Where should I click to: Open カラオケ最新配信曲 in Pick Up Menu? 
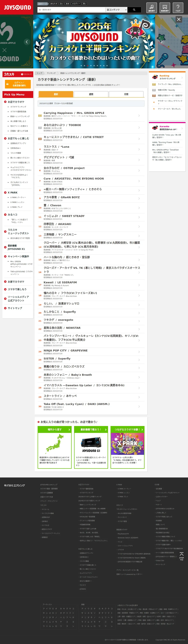(x=18, y=112)
